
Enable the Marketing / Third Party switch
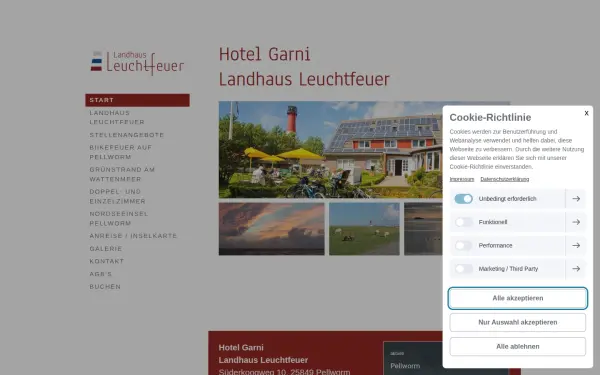point(463,269)
